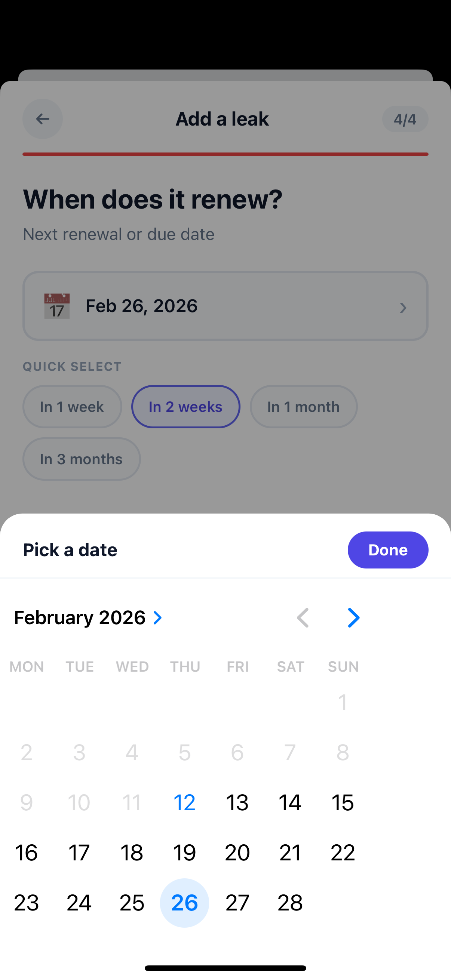
Task: Go to next month arrow
Action: coord(353,617)
